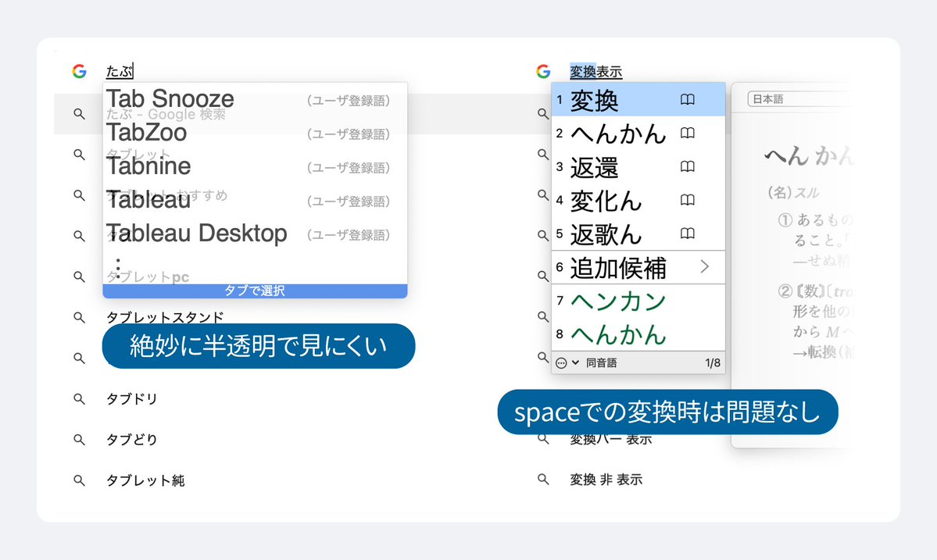The width and height of the screenshot is (937, 560).
Task: Expand the 追加候補 submenu arrow
Action: (x=706, y=267)
